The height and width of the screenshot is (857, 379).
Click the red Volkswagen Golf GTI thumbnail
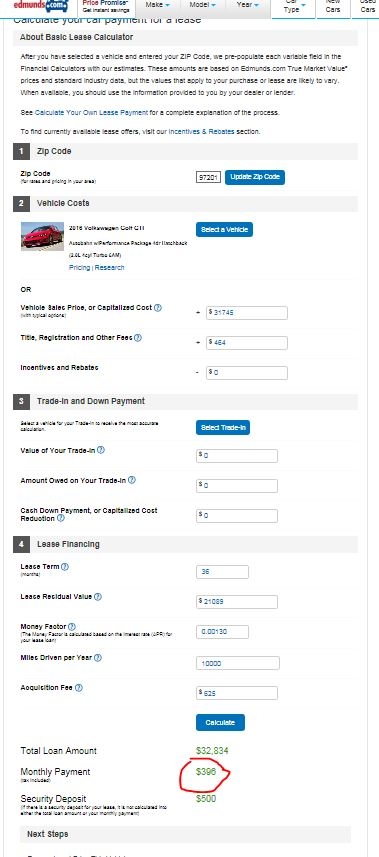pos(43,236)
